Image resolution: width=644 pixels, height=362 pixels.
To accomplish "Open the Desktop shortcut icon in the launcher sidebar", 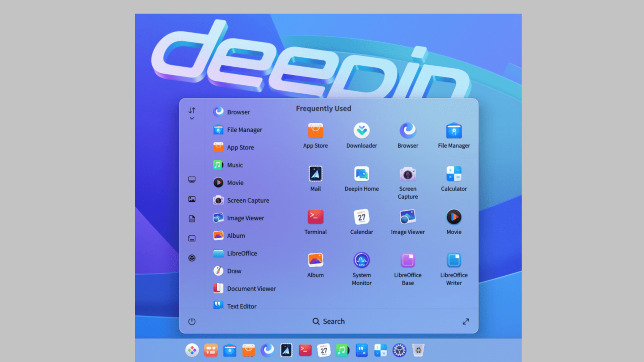I will pyautogui.click(x=192, y=238).
